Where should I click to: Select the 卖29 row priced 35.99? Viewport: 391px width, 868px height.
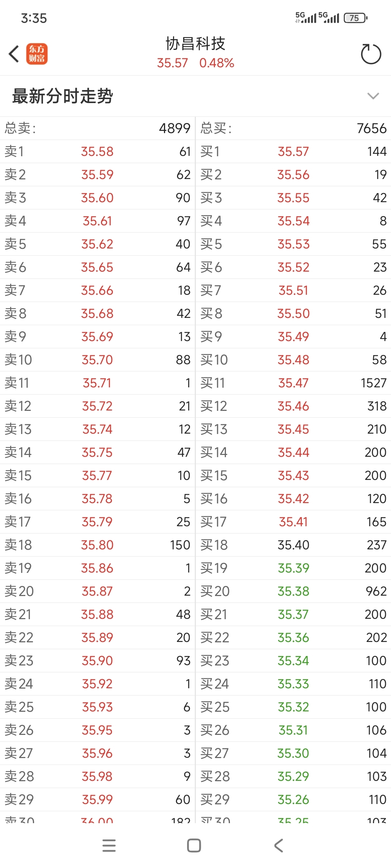[98, 800]
